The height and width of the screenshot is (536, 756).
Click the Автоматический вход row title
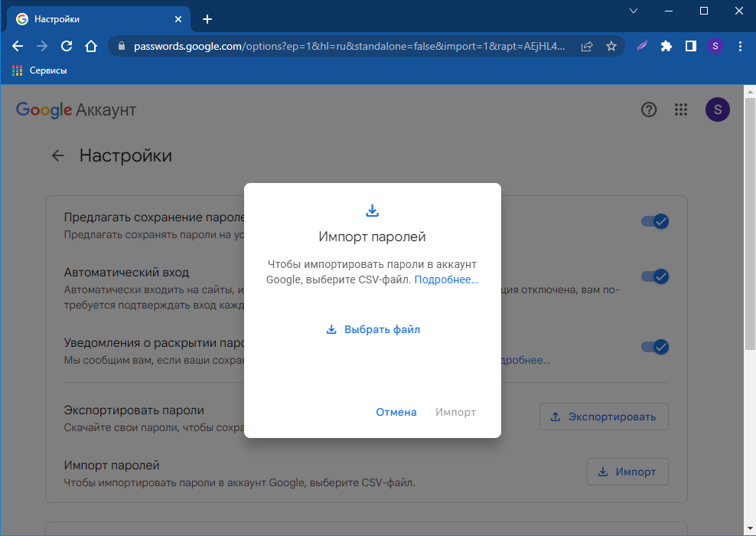(126, 272)
